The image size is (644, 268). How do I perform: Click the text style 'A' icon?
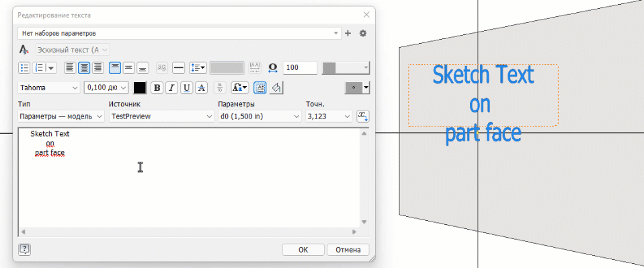[24, 50]
